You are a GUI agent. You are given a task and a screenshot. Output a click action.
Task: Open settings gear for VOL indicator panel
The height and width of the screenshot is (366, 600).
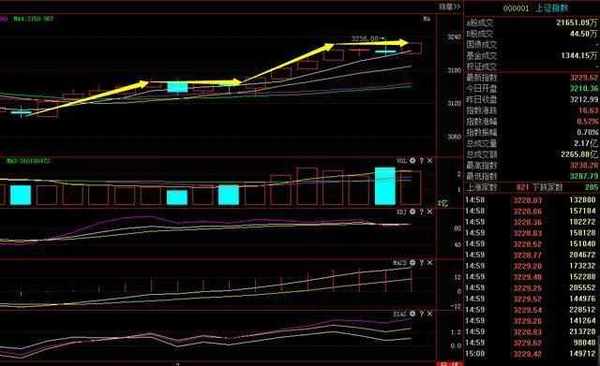coord(412,160)
